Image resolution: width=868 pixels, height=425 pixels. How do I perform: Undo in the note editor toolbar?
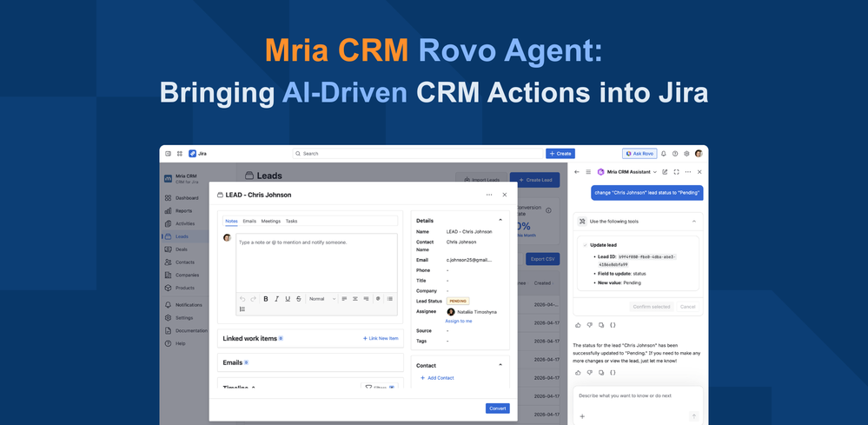pyautogui.click(x=242, y=299)
